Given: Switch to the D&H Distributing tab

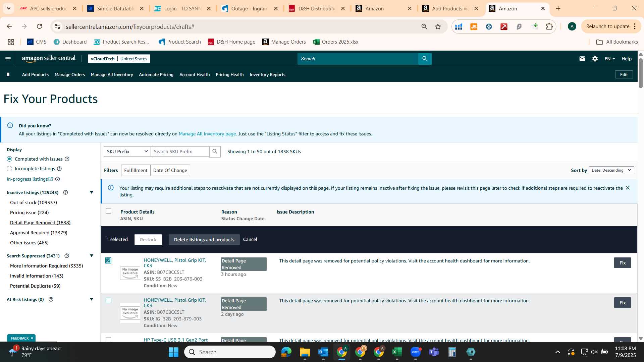Looking at the screenshot, I should 317,8.
